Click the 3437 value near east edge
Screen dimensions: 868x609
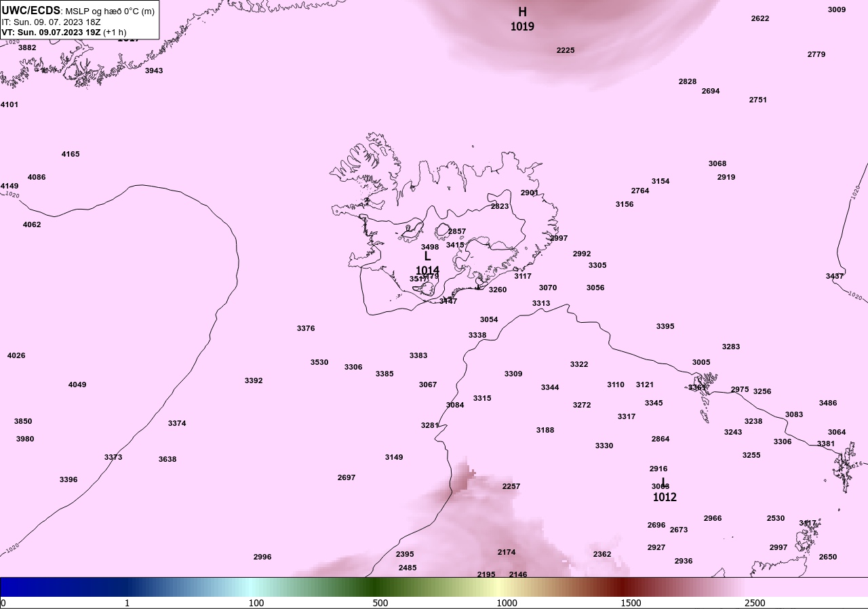click(835, 276)
